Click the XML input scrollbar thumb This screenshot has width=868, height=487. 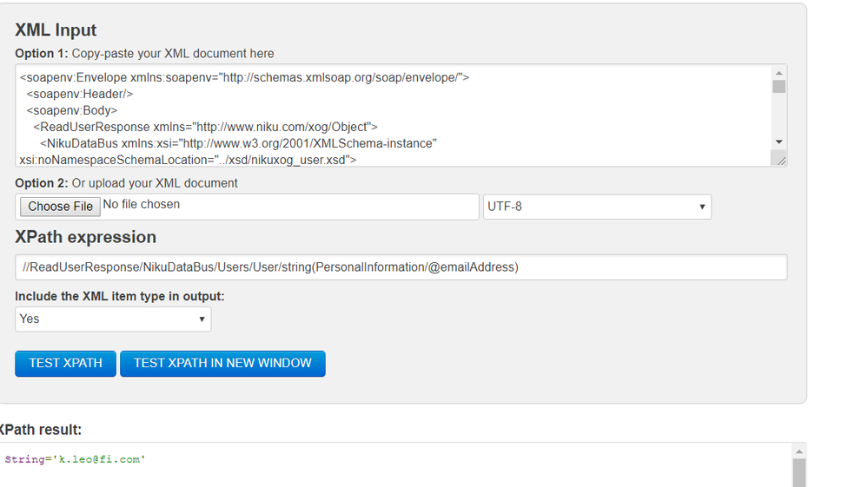tap(779, 87)
